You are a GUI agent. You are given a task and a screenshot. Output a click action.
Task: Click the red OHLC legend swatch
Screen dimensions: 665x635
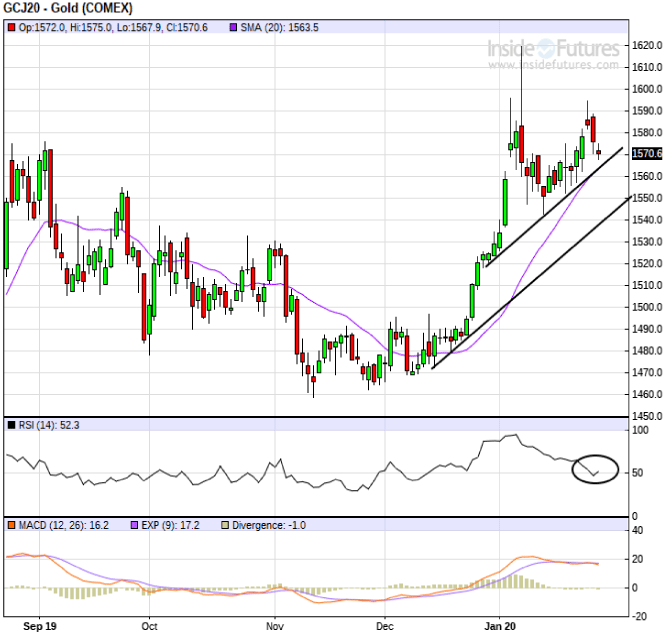pyautogui.click(x=11, y=27)
